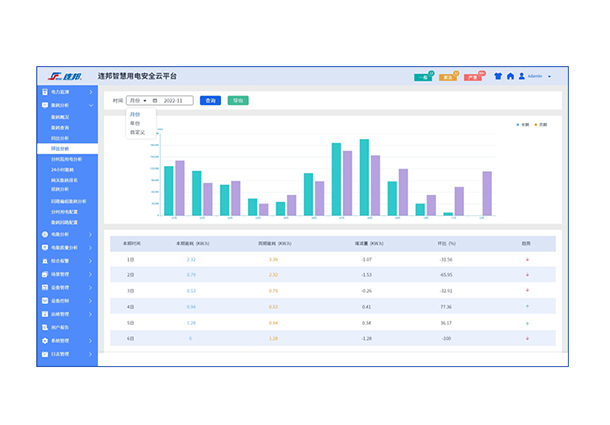Click the blue 查询 button
Screen dimensions: 610x425
point(210,100)
